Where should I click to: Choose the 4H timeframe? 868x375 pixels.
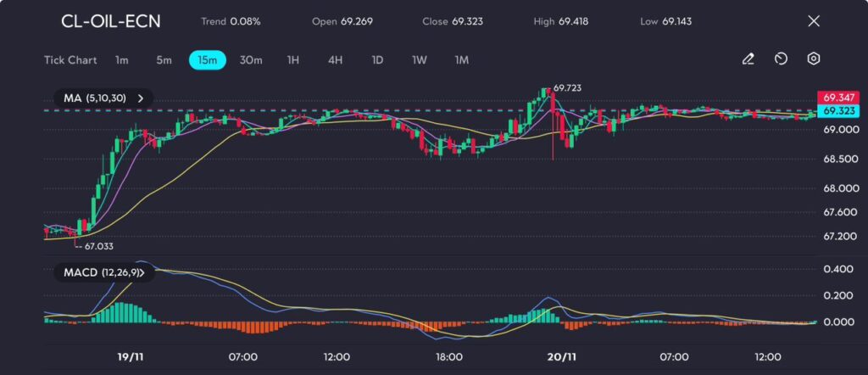[x=335, y=60]
